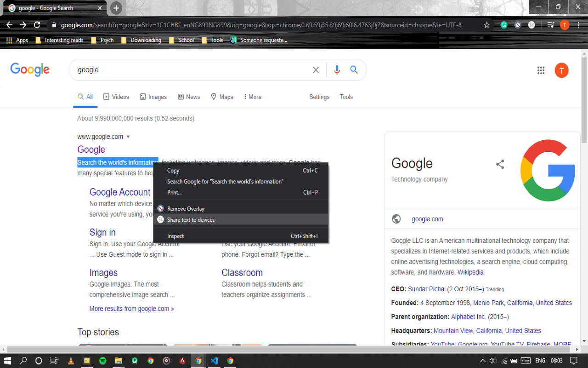Open the Alphabet Inc. parent organization link
The height and width of the screenshot is (368, 588).
(x=469, y=317)
